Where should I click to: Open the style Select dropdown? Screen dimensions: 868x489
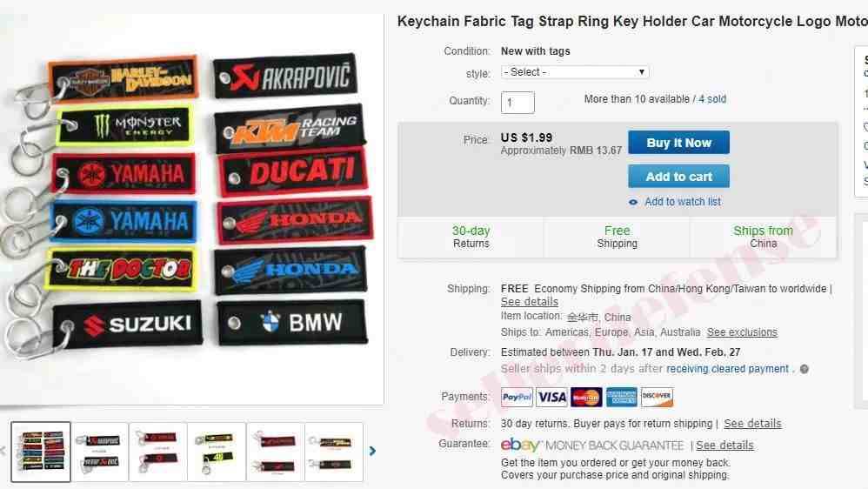tap(575, 72)
